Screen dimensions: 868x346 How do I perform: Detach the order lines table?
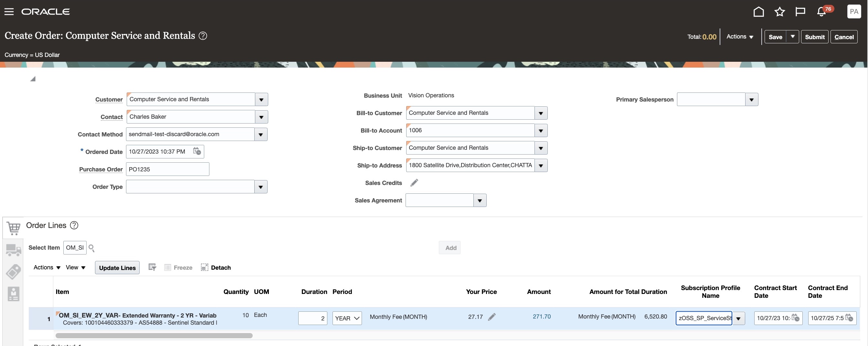tap(216, 268)
